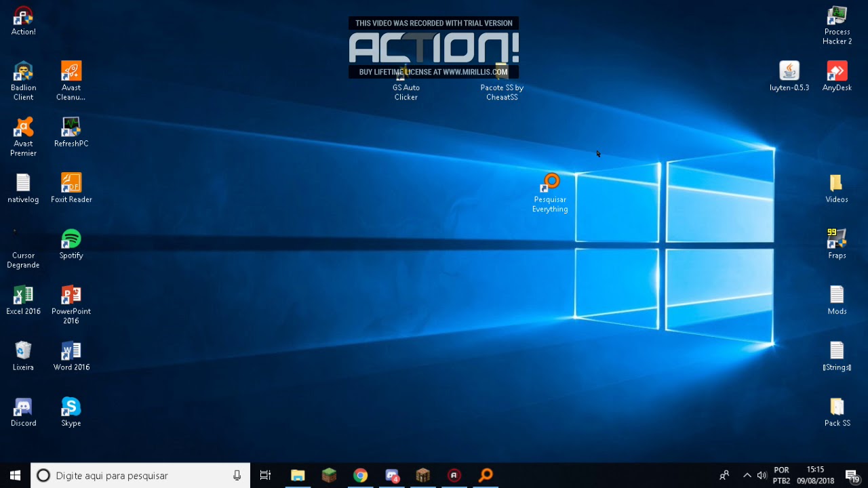Open crafting table taskbar icon
This screenshot has height=488, width=868.
423,475
